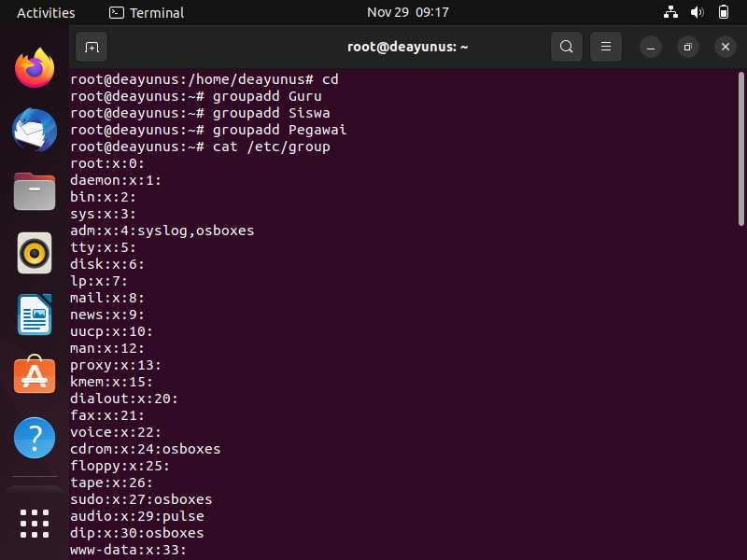
Task: Open a new terminal tab
Action: coord(92,48)
